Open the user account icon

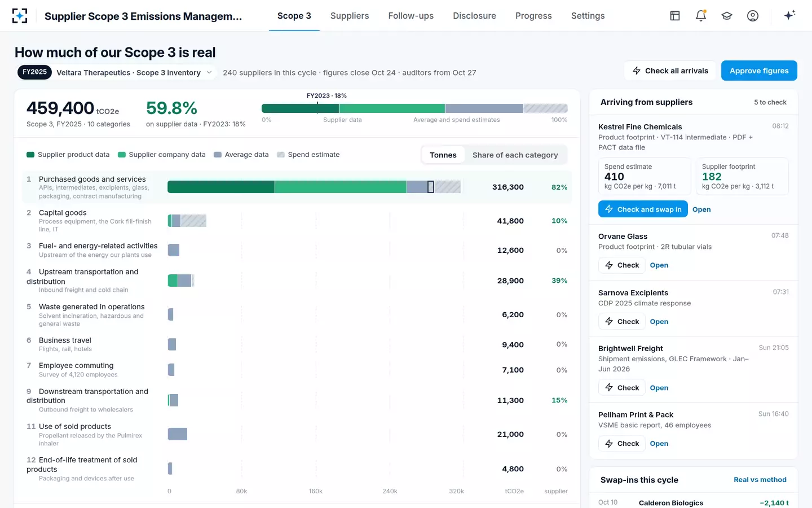(x=753, y=16)
